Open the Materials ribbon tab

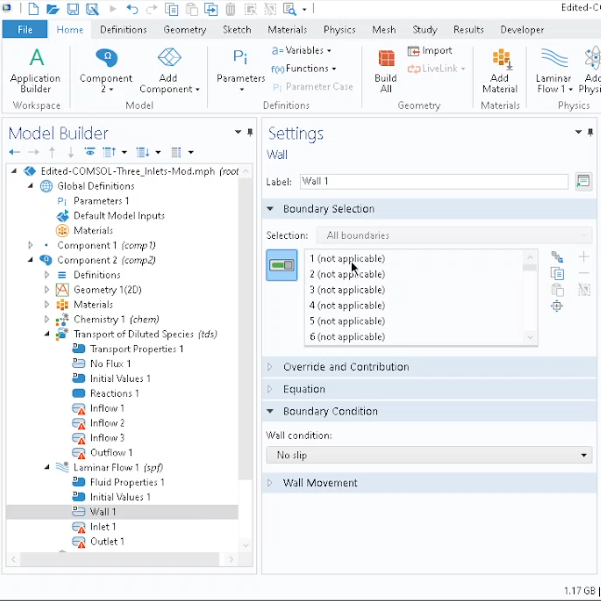[287, 30]
